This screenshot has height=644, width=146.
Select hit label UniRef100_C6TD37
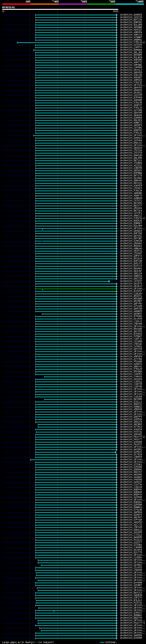pyautogui.click(x=131, y=281)
